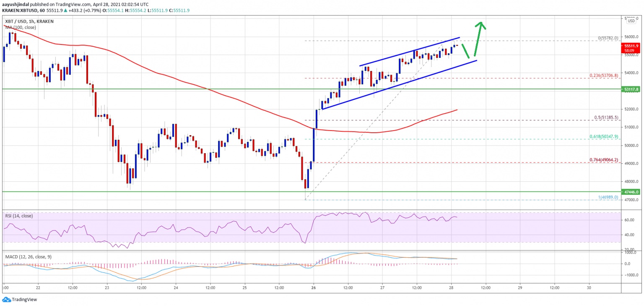Click the USD currency button on price axis
The width and height of the screenshot is (644, 306).
tap(631, 21)
